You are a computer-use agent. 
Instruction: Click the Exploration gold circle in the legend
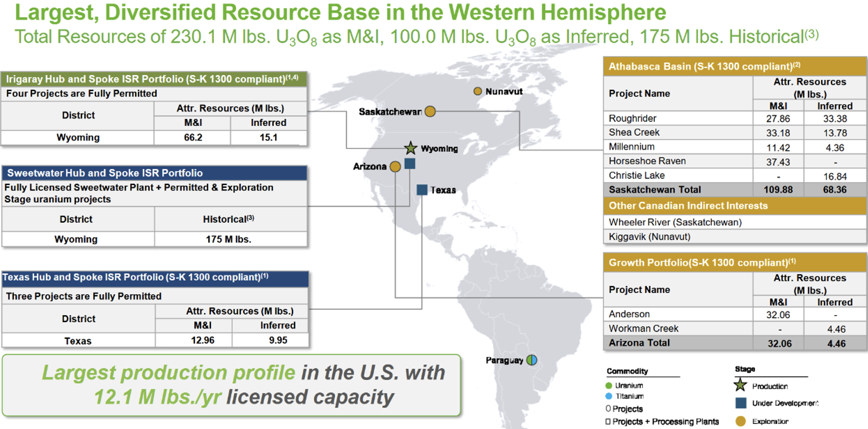(x=741, y=421)
